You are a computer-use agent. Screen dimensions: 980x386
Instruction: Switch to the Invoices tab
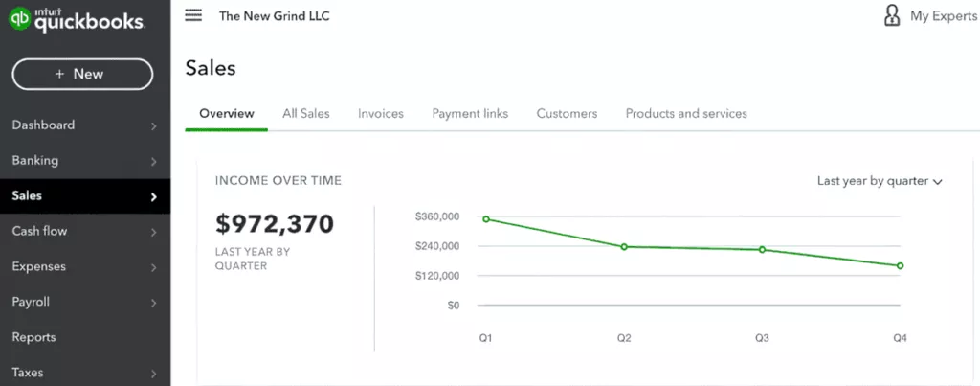381,113
